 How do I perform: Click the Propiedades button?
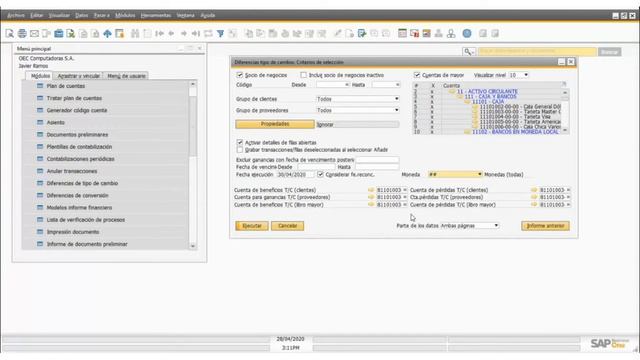[275, 124]
